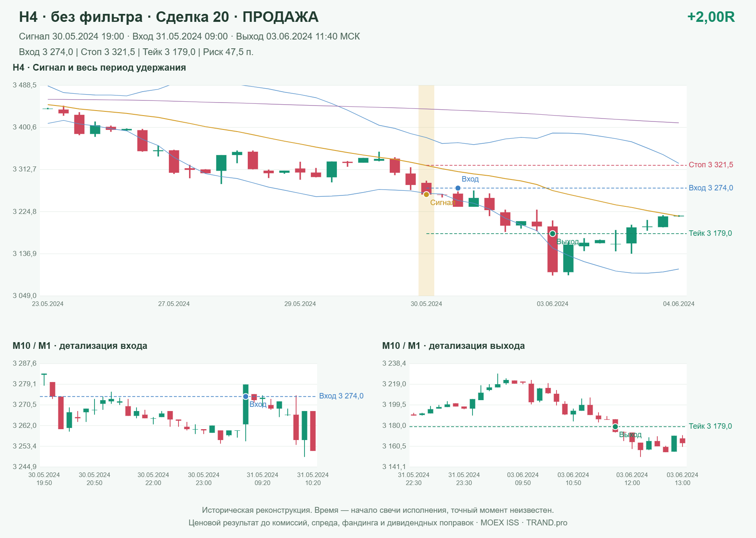Viewport: 756px width, 538px height.
Task: Click the 3 136,9 price axis label
Action: 25,254
